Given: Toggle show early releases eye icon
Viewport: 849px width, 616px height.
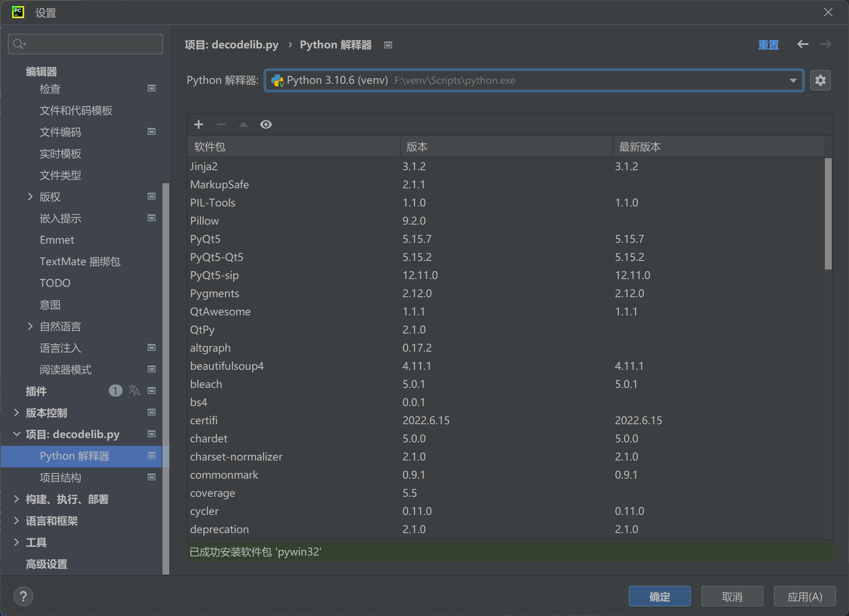Looking at the screenshot, I should tap(266, 124).
